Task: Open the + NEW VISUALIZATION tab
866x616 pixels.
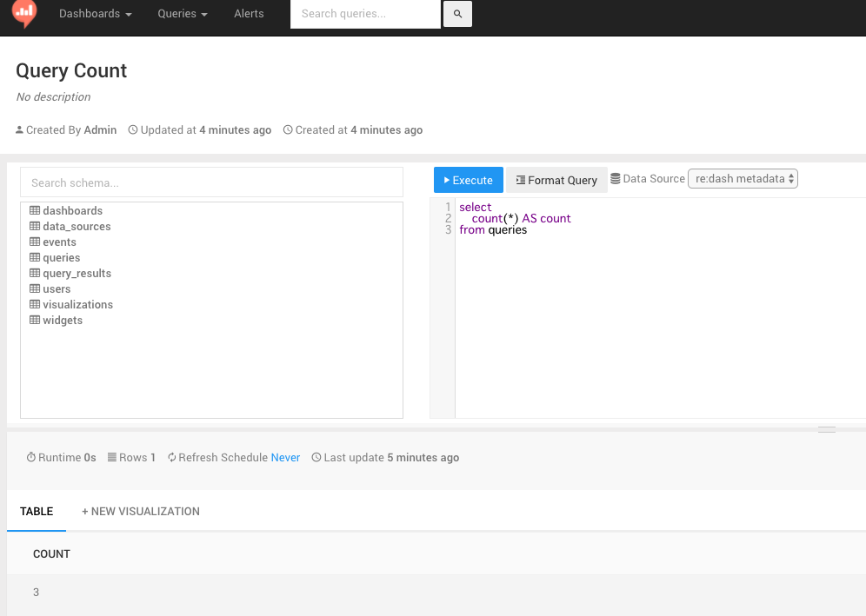Action: click(x=141, y=511)
